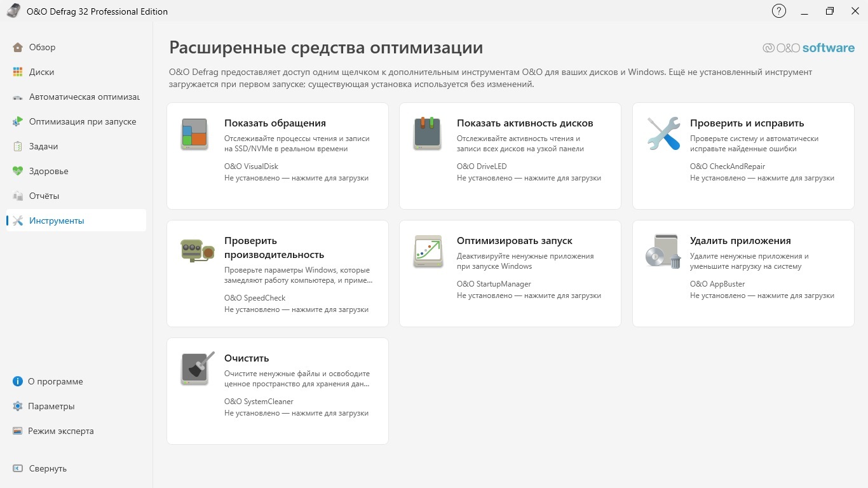
Task: Collapse the sidebar with Свернуть
Action: [x=76, y=468]
